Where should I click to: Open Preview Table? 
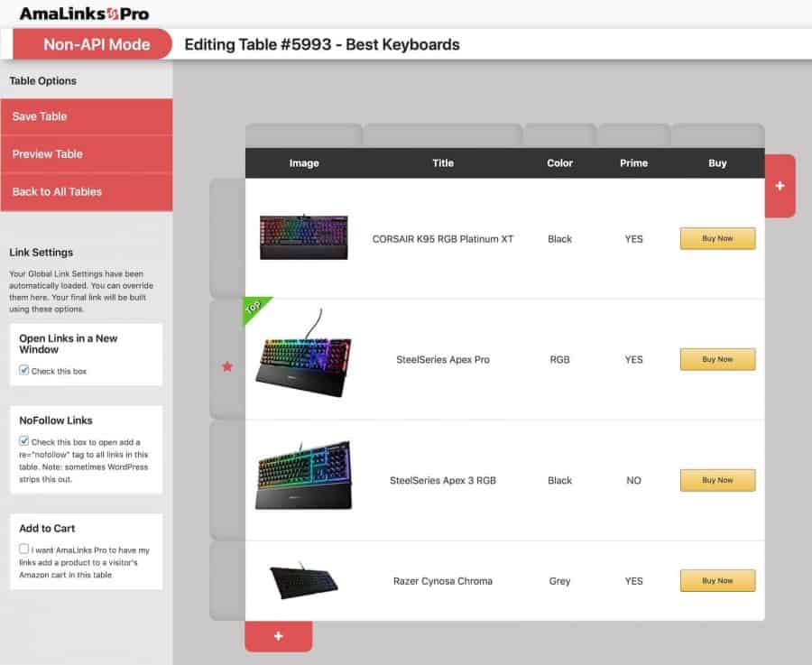click(87, 153)
